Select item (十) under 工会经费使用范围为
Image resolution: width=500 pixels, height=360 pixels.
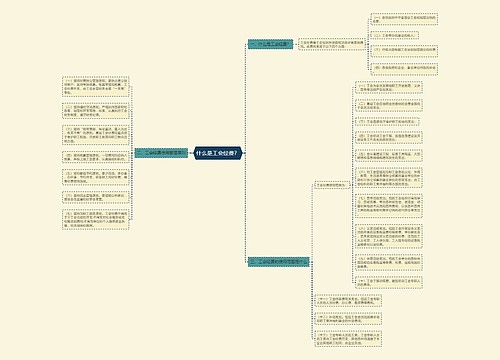tap(389, 283)
